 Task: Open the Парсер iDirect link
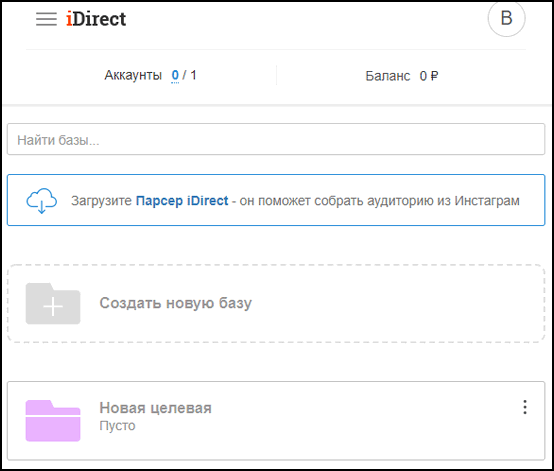click(x=182, y=201)
